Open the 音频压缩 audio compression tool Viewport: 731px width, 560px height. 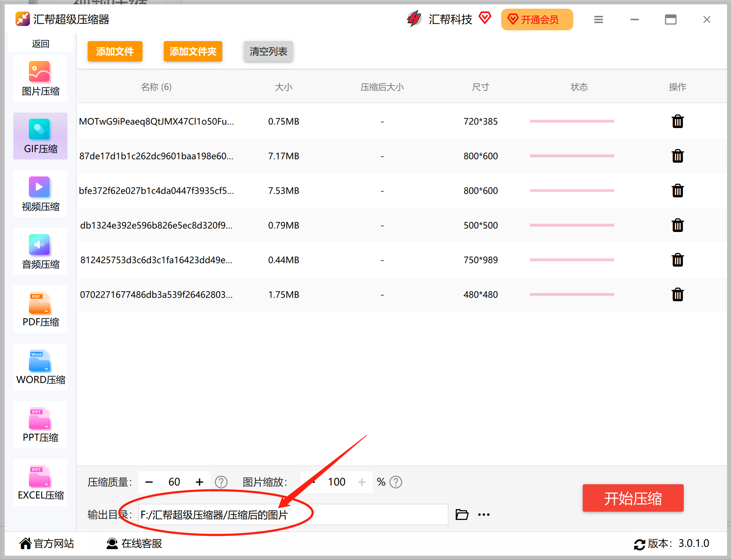40,251
